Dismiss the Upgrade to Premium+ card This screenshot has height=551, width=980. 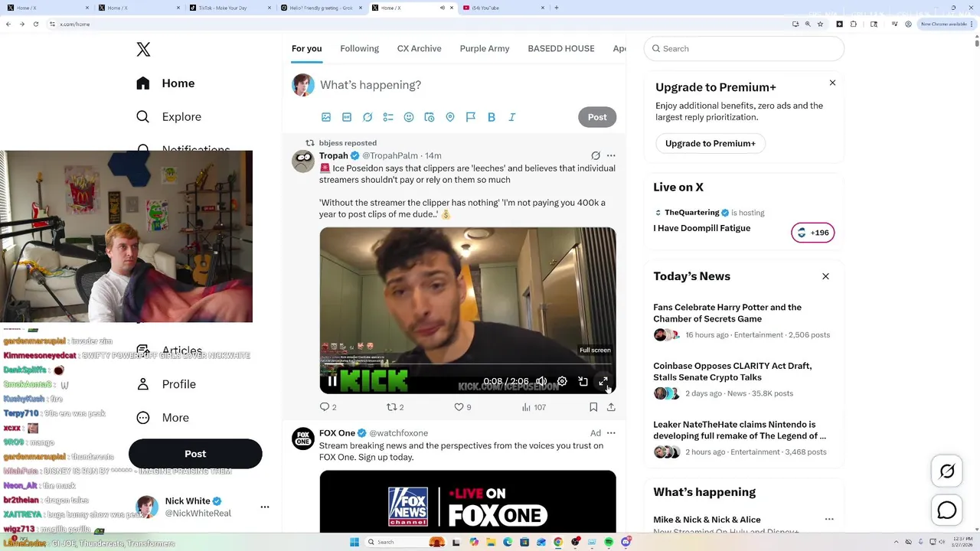click(832, 83)
